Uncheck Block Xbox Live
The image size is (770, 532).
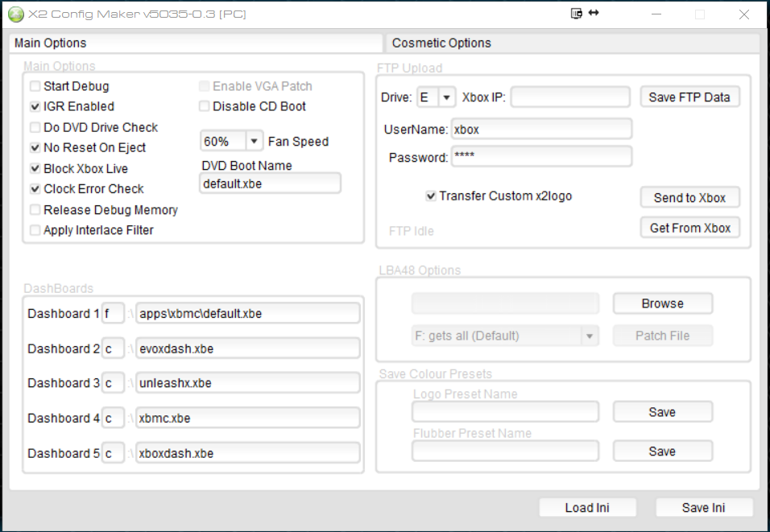[x=35, y=169]
